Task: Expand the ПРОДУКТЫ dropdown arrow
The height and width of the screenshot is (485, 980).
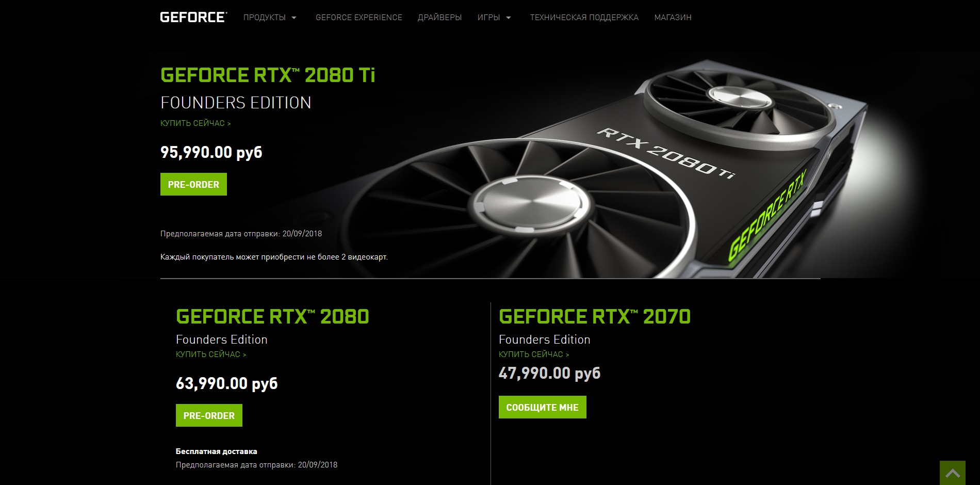Action: tap(294, 18)
